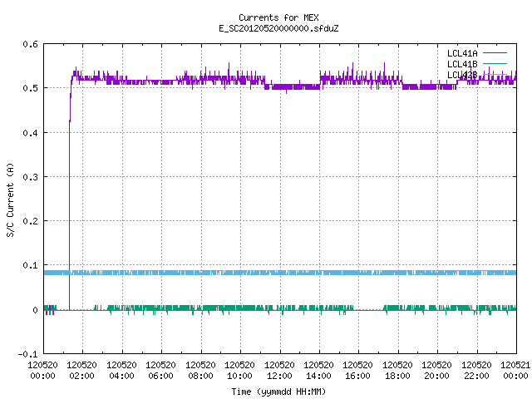532x399 pixels.
Task: Click the blue LCL42B trace near 0.08 A
Action: click(280, 273)
